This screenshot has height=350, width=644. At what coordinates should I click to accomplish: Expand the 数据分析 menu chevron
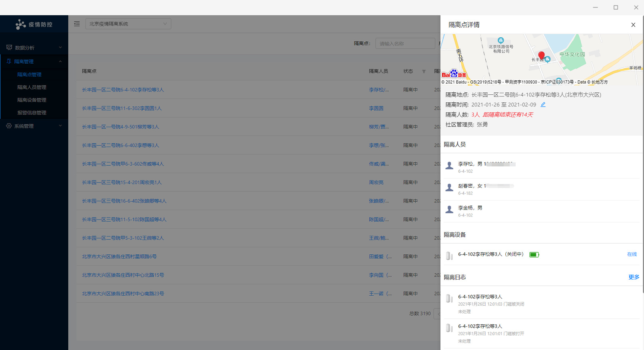(x=60, y=48)
